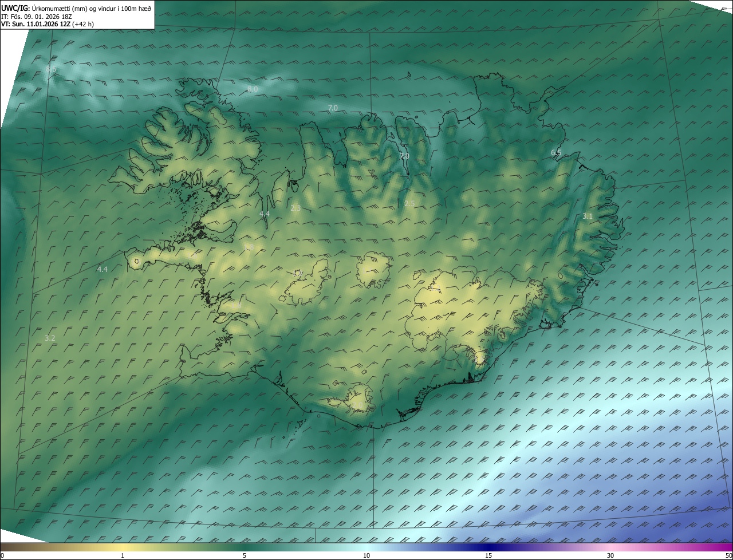733x560 pixels.
Task: Click the 4.4 label next to the 2.3 label
Action: (264, 214)
